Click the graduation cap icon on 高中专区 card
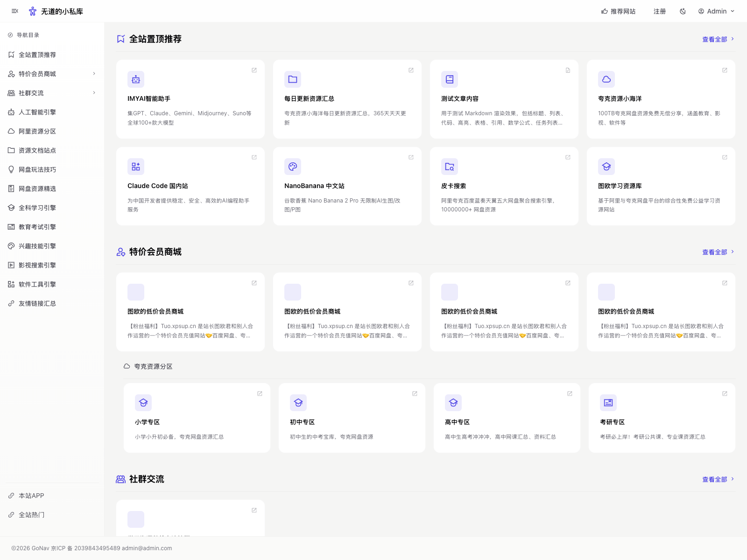Screen dimensions: 747x560 [x=453, y=403]
